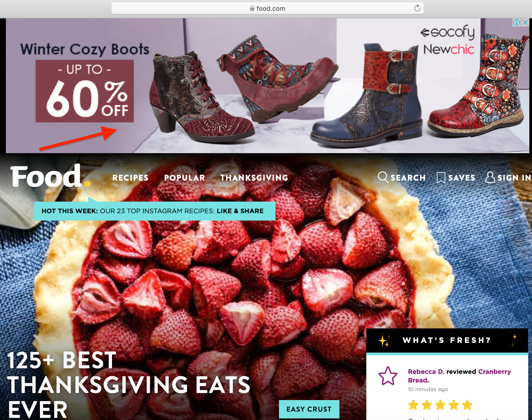532x420 pixels.
Task: Go to the Thanksgiving section
Action: 254,178
